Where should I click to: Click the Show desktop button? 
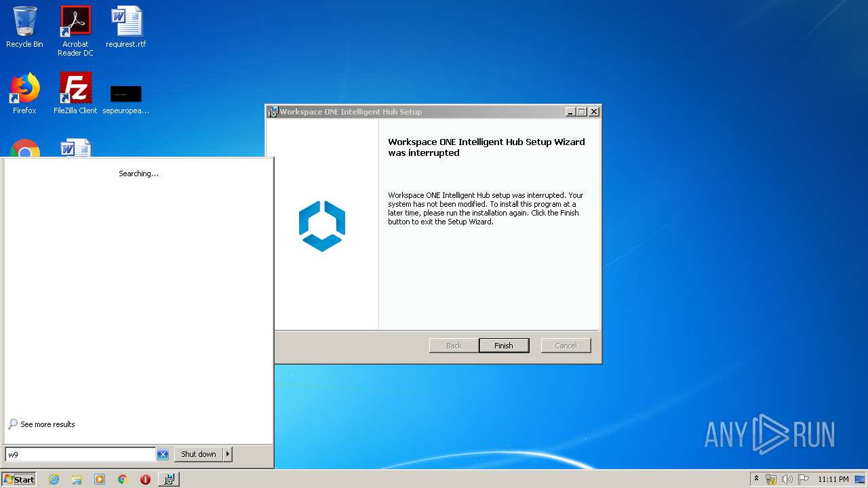(x=861, y=479)
